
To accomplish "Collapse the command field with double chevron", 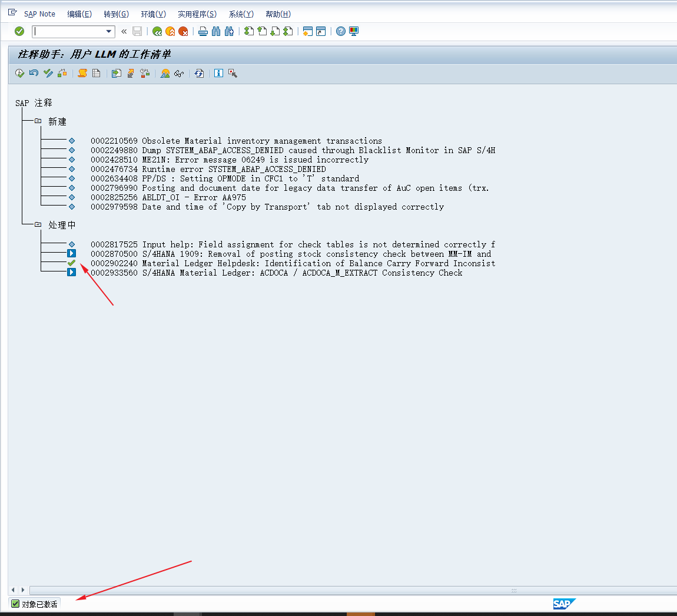I will [x=124, y=31].
